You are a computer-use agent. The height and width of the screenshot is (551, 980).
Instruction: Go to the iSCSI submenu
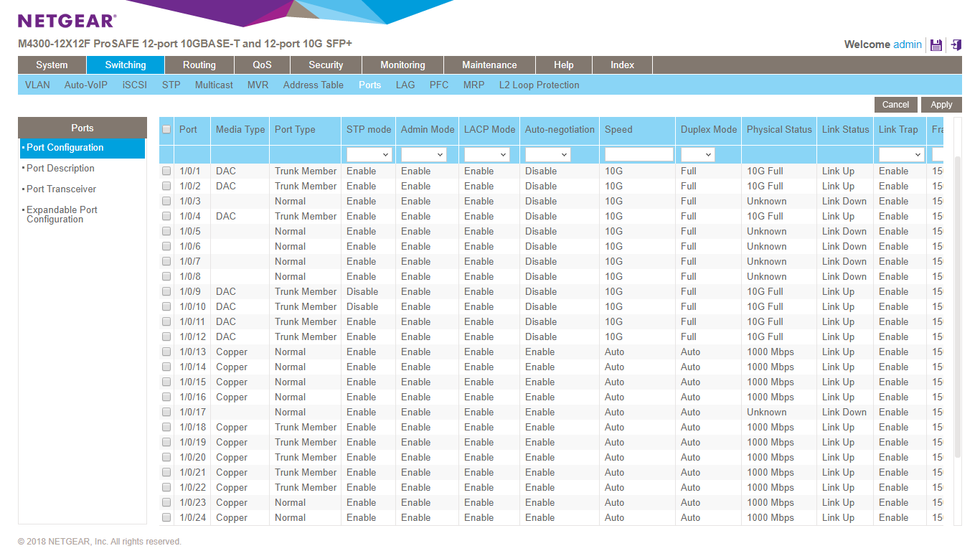(135, 85)
